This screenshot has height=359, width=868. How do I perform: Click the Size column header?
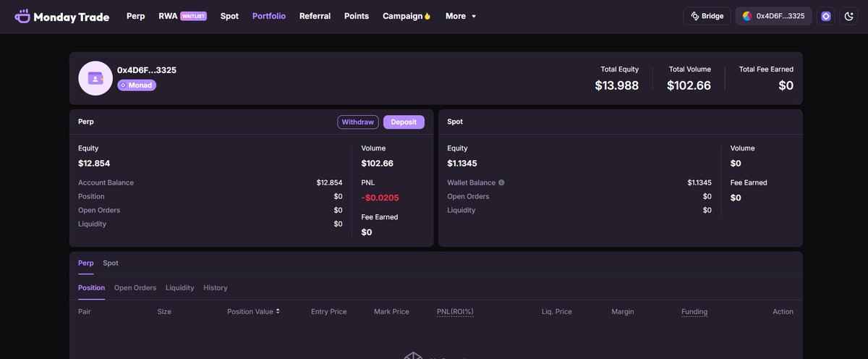164,311
